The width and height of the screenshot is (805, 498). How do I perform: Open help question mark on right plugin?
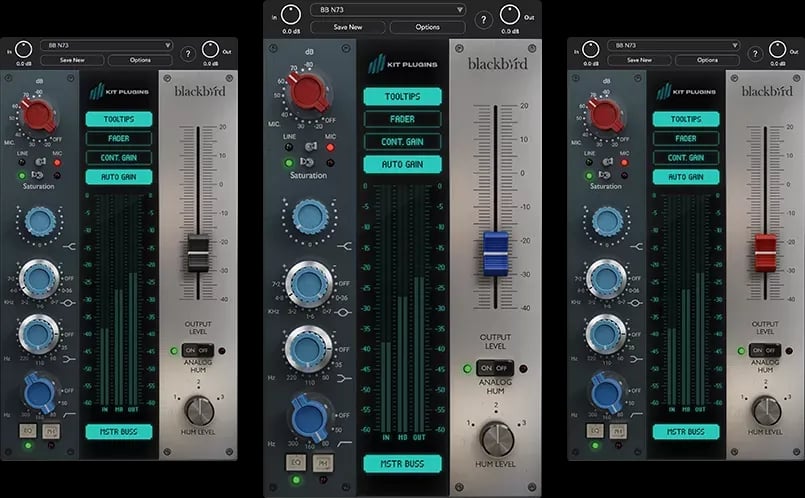[x=755, y=54]
